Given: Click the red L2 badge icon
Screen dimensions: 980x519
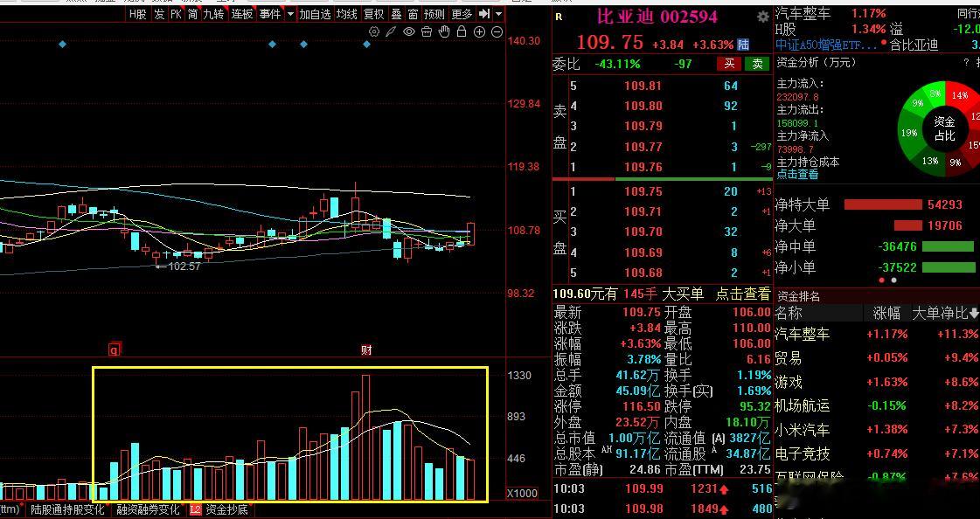Looking at the screenshot, I should (195, 509).
